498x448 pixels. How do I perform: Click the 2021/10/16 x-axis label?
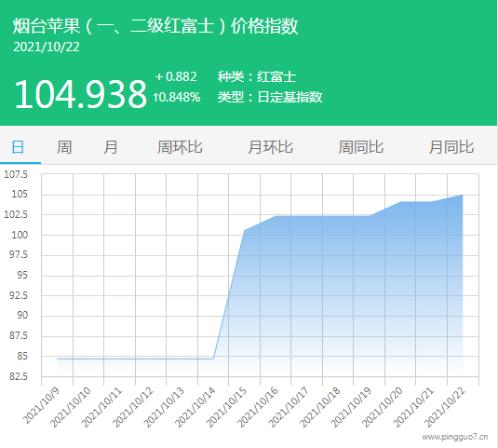click(258, 408)
